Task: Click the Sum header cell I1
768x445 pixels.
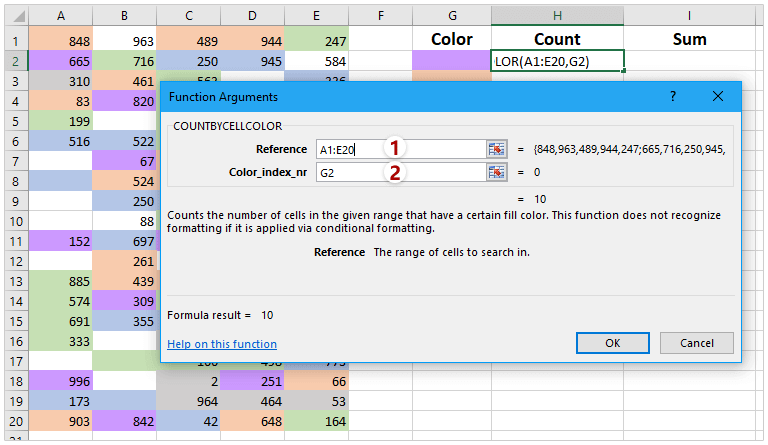Action: point(690,39)
